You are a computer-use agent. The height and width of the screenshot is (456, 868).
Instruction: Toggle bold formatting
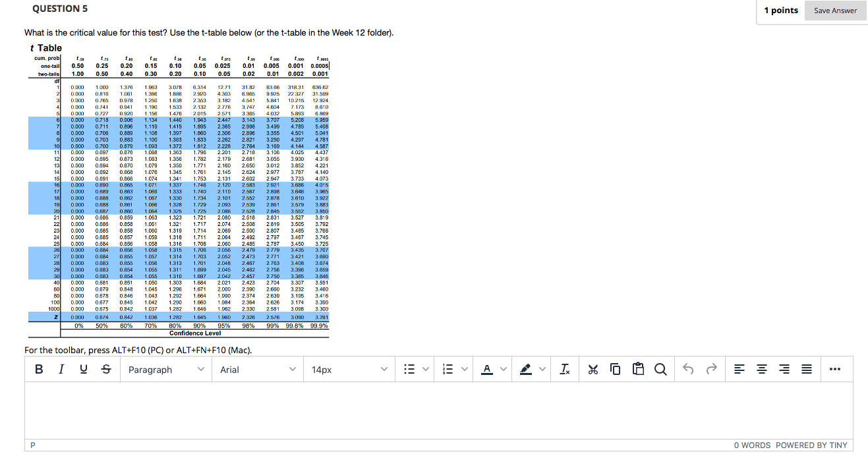[39, 370]
